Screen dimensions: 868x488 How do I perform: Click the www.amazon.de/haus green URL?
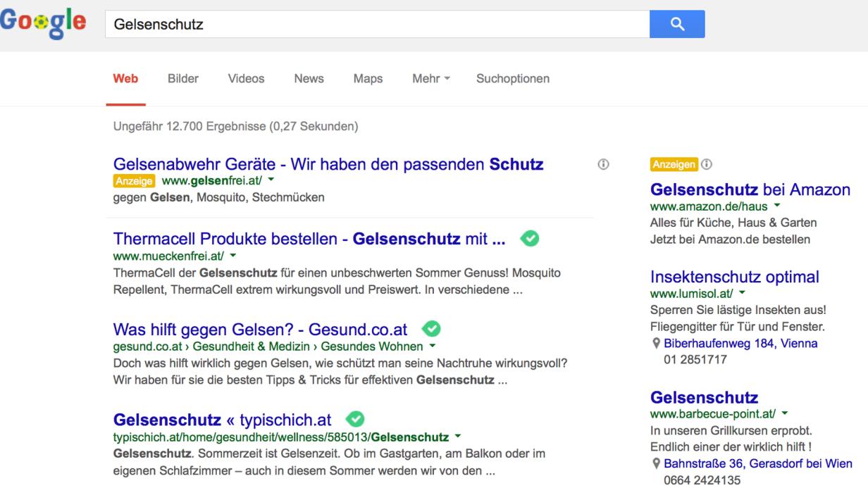(709, 207)
